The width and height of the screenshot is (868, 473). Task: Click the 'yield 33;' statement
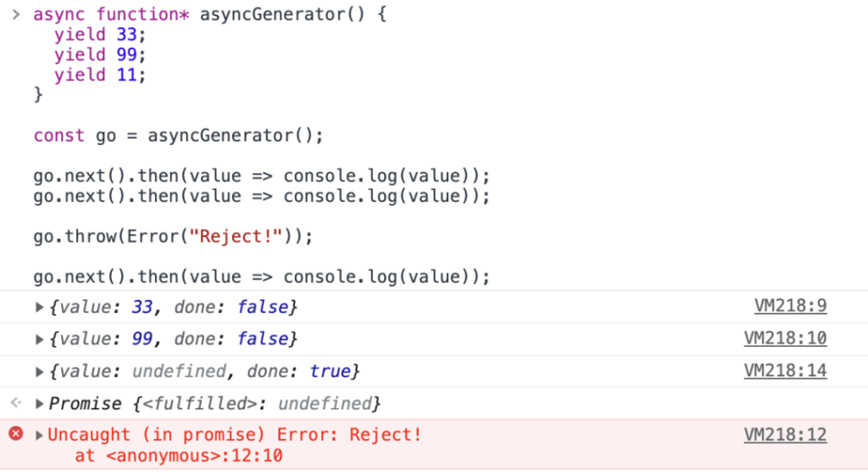click(x=100, y=35)
